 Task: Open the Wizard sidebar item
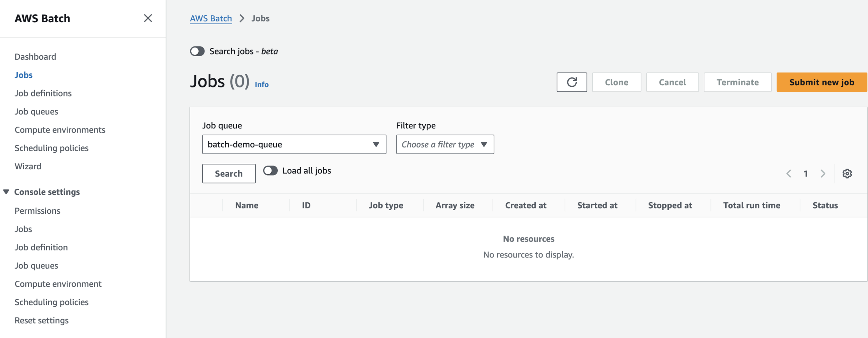click(x=28, y=167)
